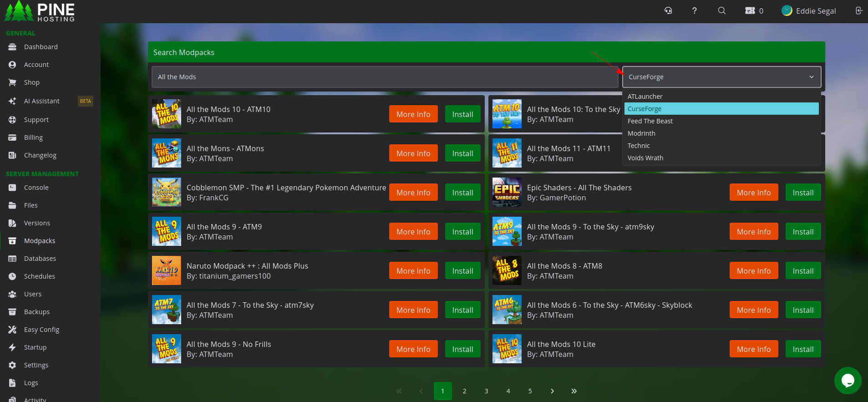Click the Versions sidebar icon
This screenshot has height=402, width=868.
point(12,223)
